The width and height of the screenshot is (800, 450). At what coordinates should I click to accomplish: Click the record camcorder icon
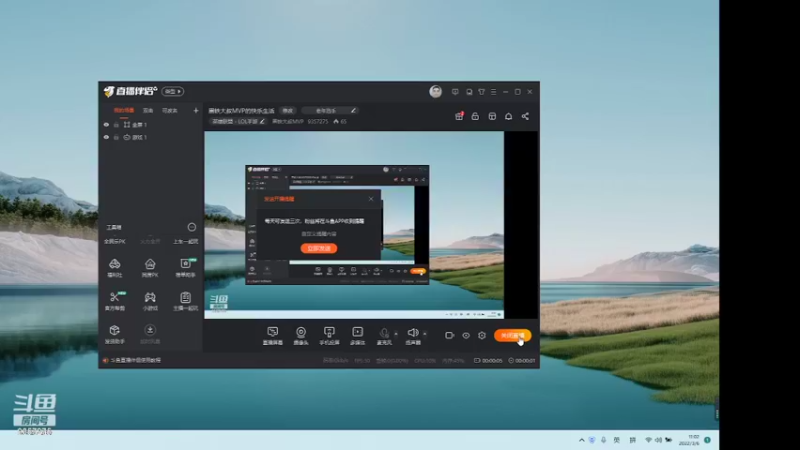(x=449, y=335)
